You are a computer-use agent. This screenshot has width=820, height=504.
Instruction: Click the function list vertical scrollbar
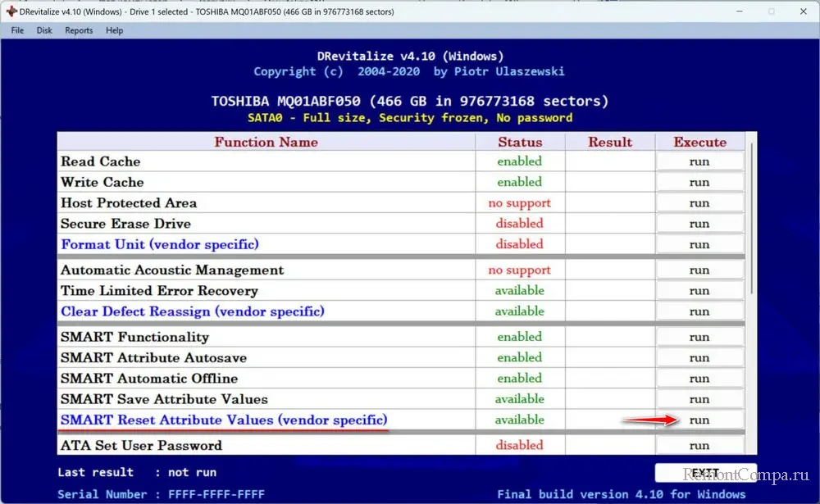(751, 221)
